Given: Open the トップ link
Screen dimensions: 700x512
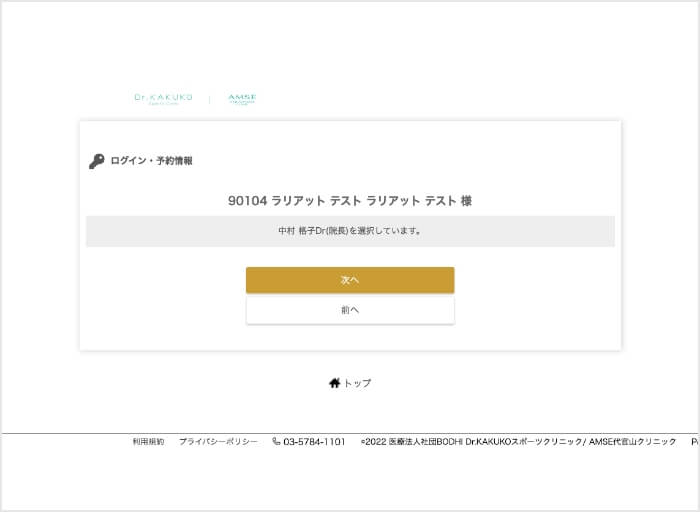Looking at the screenshot, I should [x=357, y=383].
